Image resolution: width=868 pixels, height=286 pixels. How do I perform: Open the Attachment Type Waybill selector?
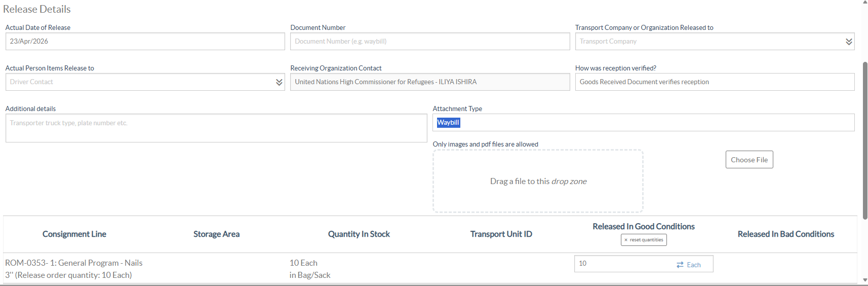[x=643, y=123]
